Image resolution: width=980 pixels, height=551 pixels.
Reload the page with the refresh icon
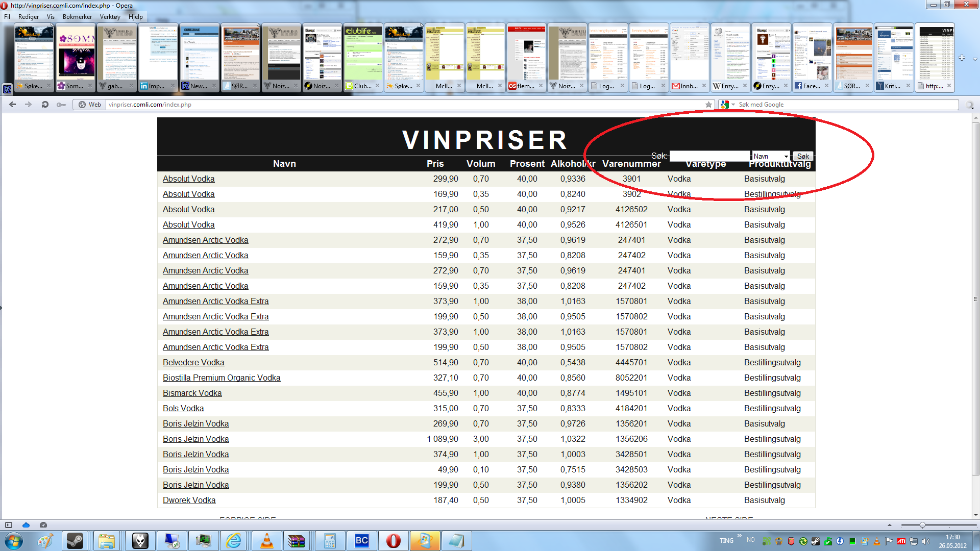(x=45, y=105)
